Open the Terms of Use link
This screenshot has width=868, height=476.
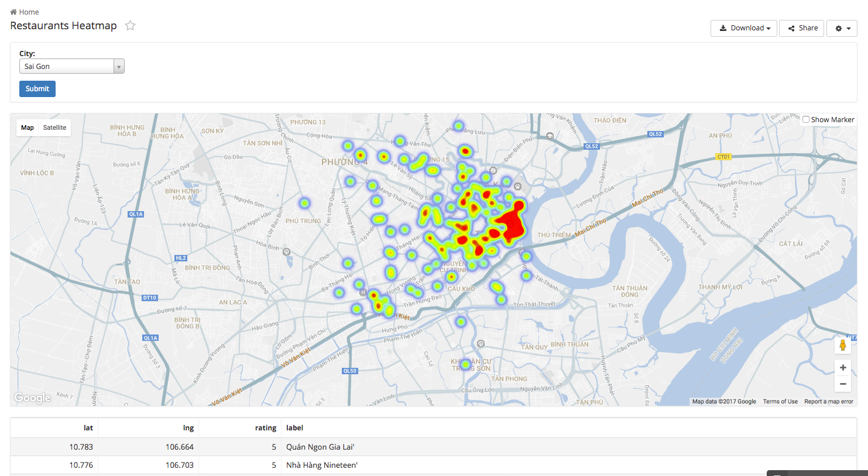(780, 401)
